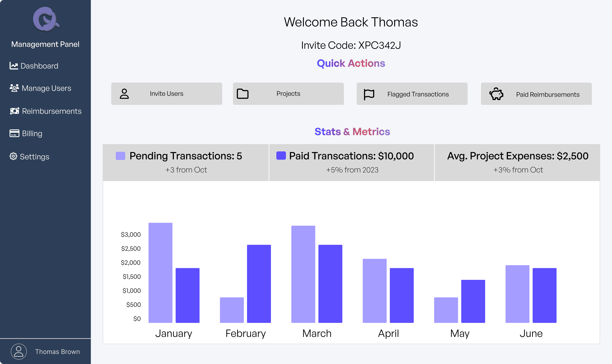Click the May paid dark bar
Image resolution: width=612 pixels, height=364 pixels.
(473, 301)
